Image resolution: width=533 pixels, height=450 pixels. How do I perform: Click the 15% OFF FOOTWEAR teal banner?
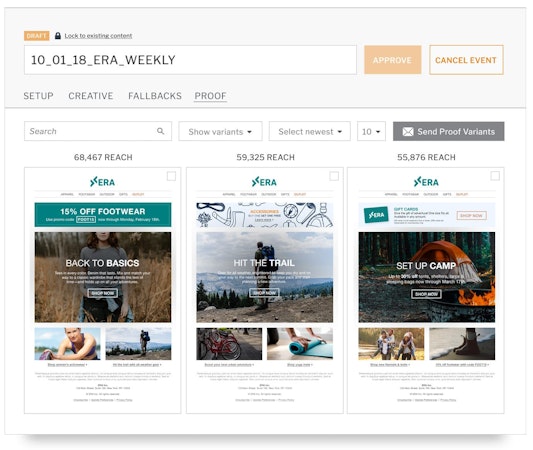click(103, 215)
